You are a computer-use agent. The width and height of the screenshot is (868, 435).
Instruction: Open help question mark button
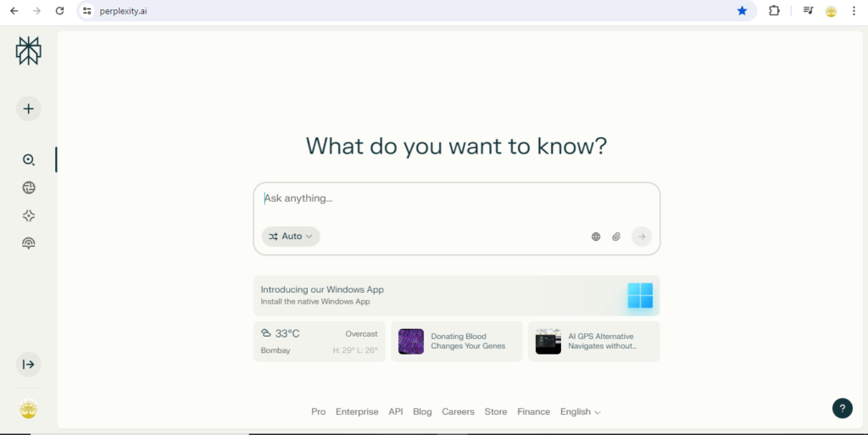(x=842, y=409)
